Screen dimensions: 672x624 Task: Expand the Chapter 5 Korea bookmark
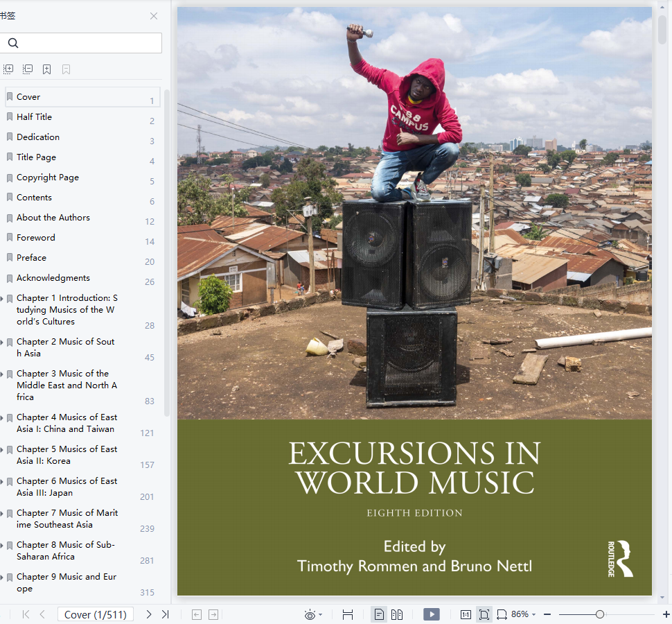(1, 449)
